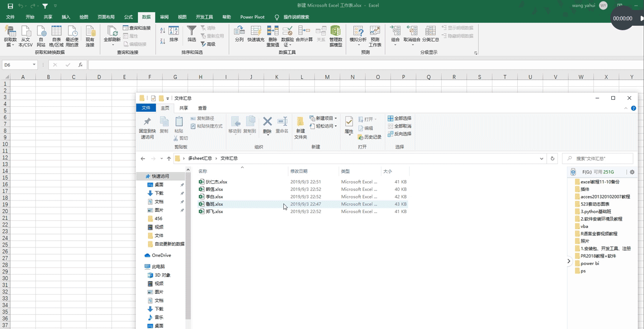644x329 pixels.
Task: Click the sort ascending A-Z icon
Action: [x=163, y=30]
